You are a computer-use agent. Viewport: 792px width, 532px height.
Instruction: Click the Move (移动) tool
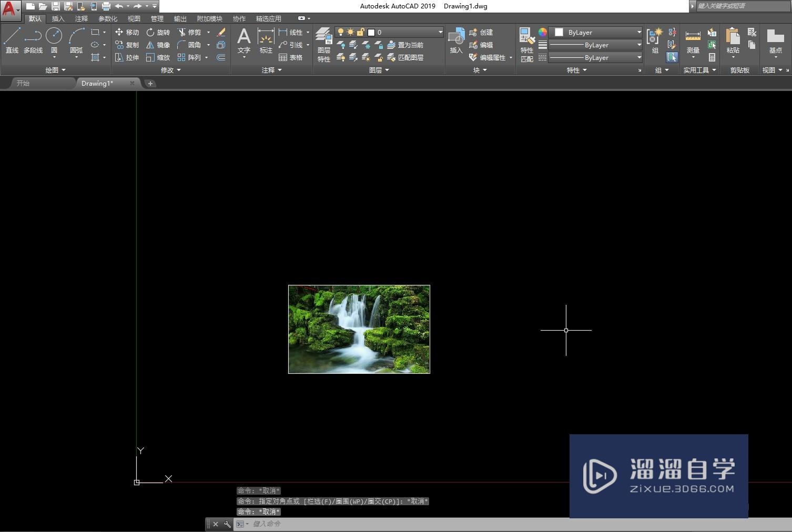coord(127,32)
